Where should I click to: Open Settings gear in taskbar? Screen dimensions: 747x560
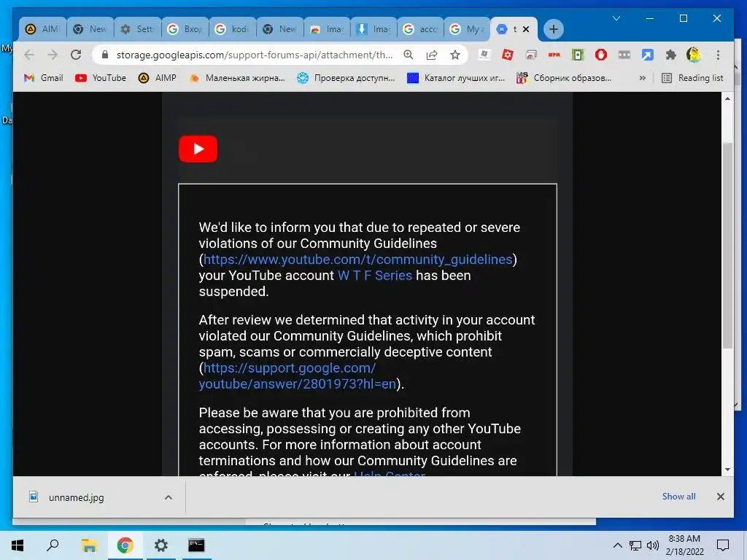click(x=161, y=545)
